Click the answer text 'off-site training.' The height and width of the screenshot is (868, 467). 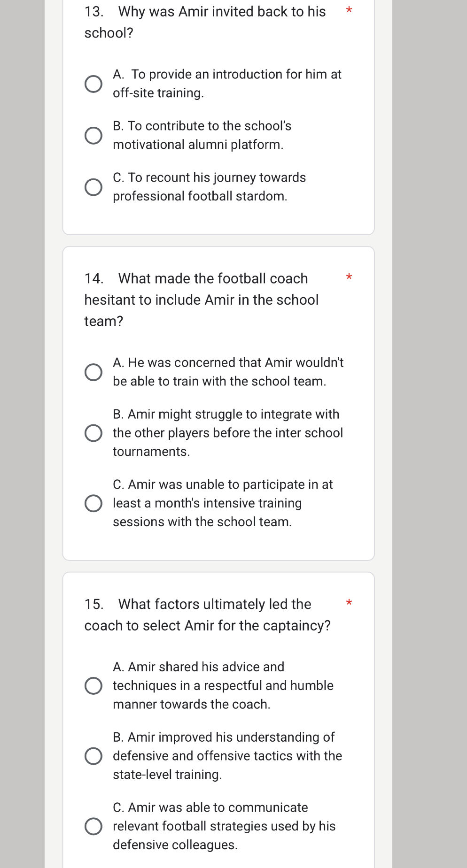coord(158,93)
